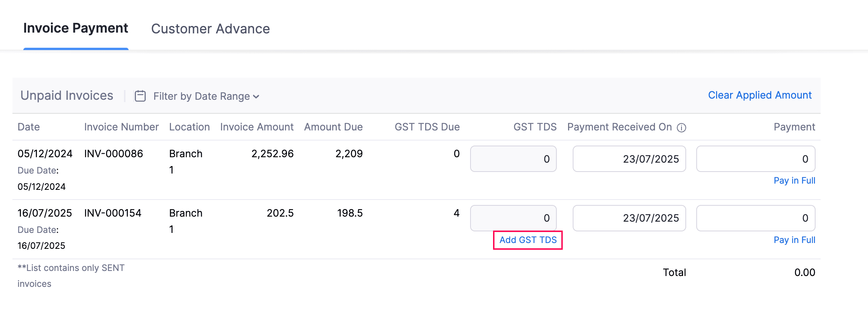This screenshot has width=868, height=309.
Task: Select the Payment field for INV-000086
Action: click(755, 158)
